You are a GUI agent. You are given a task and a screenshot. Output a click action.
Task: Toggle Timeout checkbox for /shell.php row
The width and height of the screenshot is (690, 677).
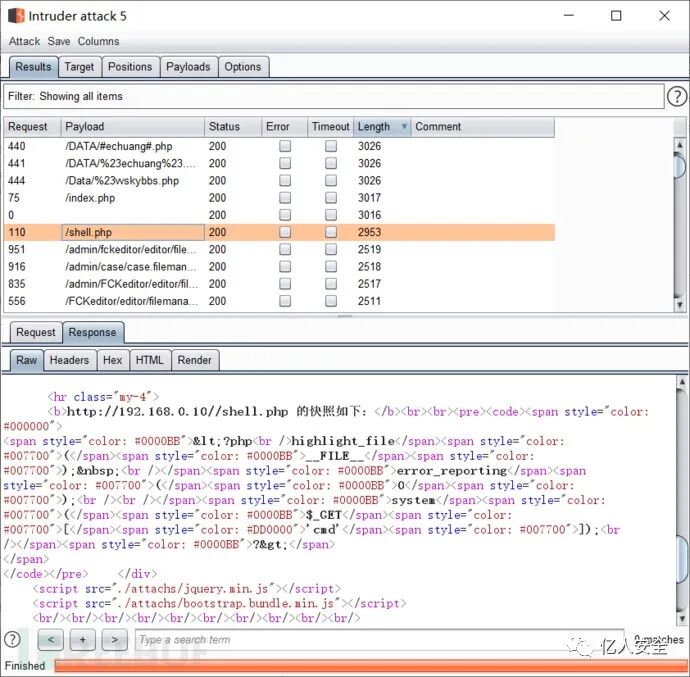pos(331,232)
